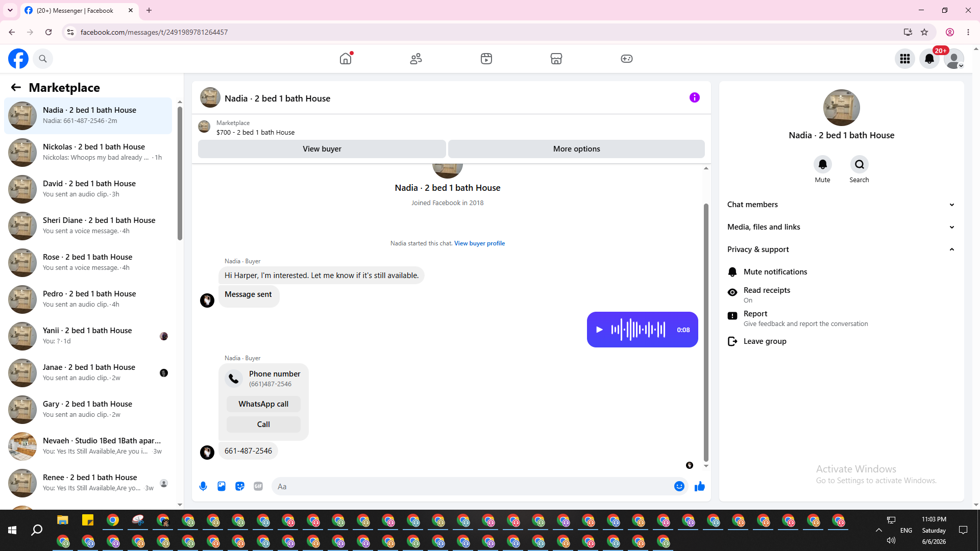The height and width of the screenshot is (551, 980).
Task: Show hidden system tray icons
Action: 879,531
